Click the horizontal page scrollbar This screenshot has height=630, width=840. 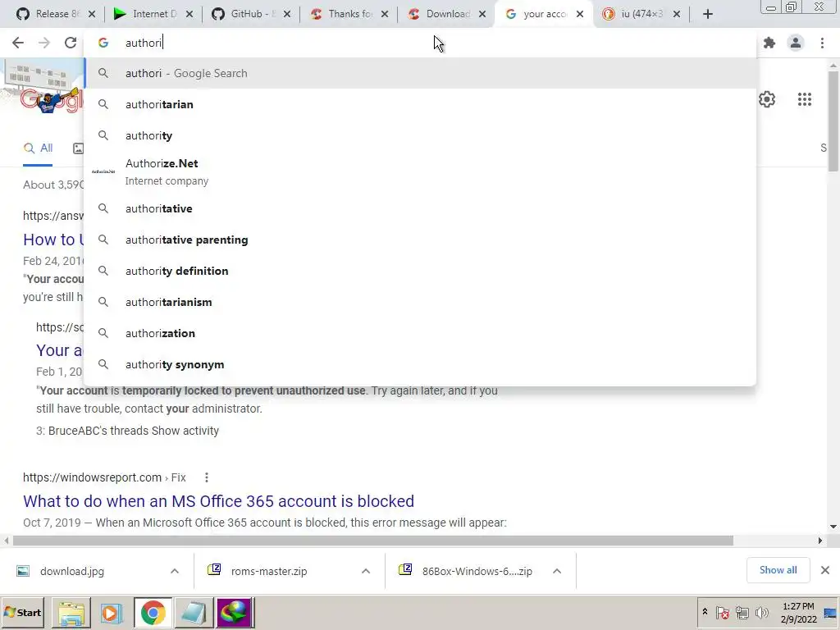pyautogui.click(x=373, y=541)
